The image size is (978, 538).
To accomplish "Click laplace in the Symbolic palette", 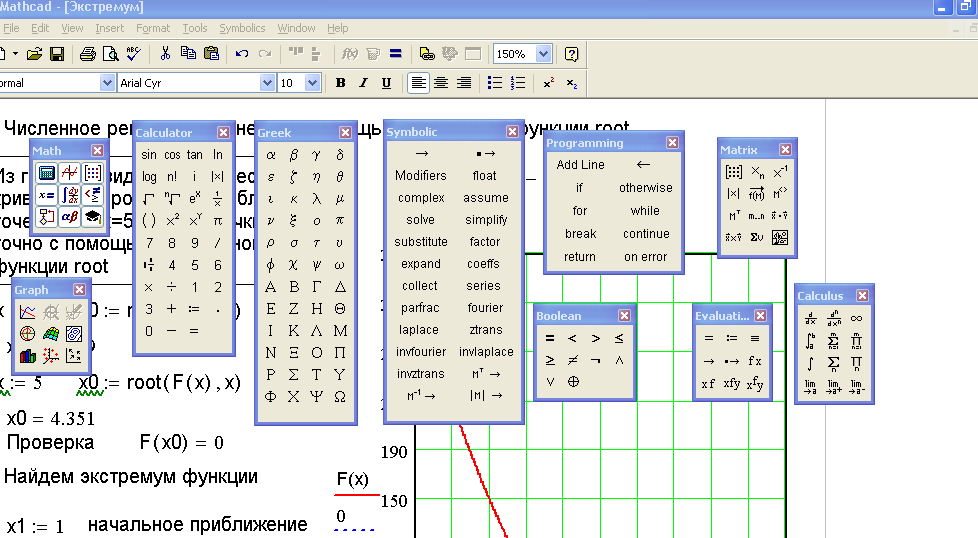I will tap(419, 330).
